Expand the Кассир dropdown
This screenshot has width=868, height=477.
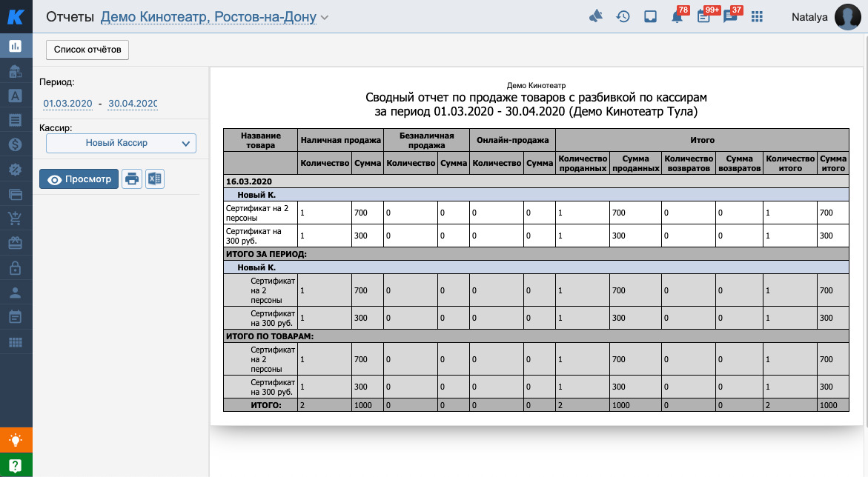121,143
